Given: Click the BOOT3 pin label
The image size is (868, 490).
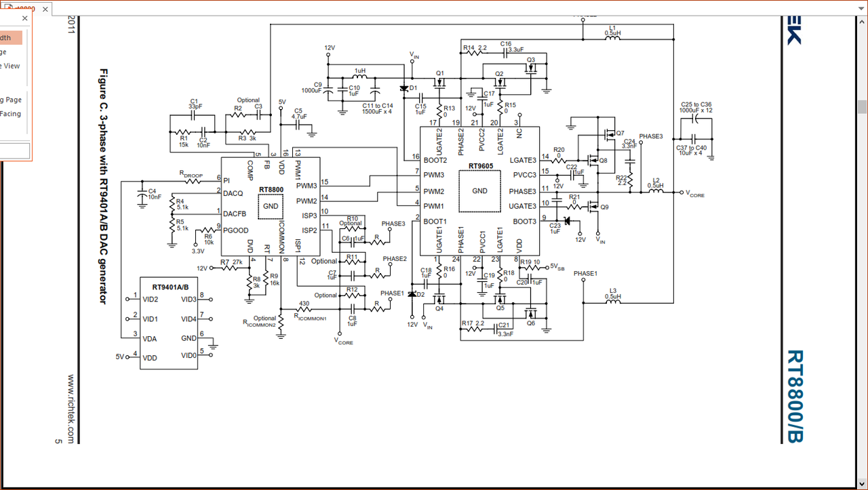Looking at the screenshot, I should (524, 222).
